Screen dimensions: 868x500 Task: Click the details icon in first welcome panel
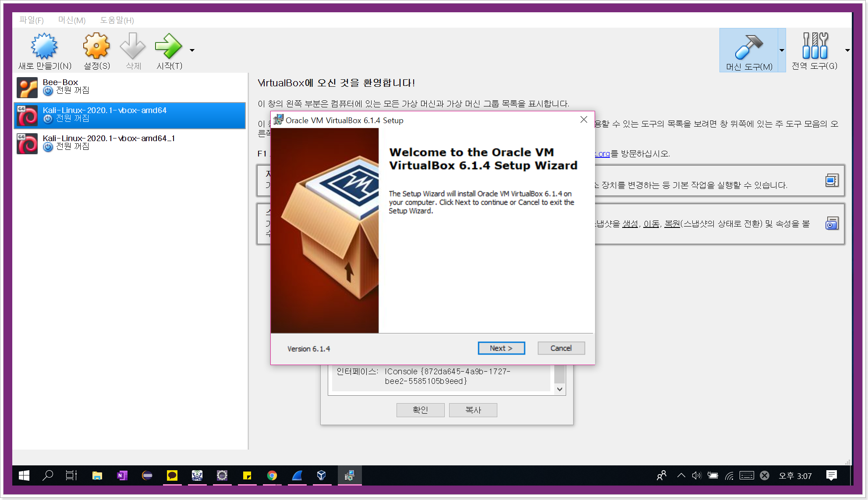831,181
